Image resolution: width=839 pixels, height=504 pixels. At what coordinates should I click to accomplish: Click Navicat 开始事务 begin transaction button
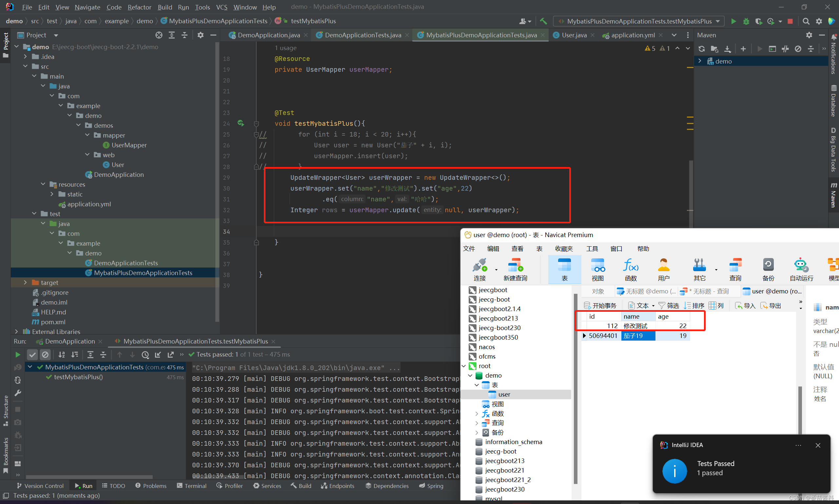click(x=600, y=306)
